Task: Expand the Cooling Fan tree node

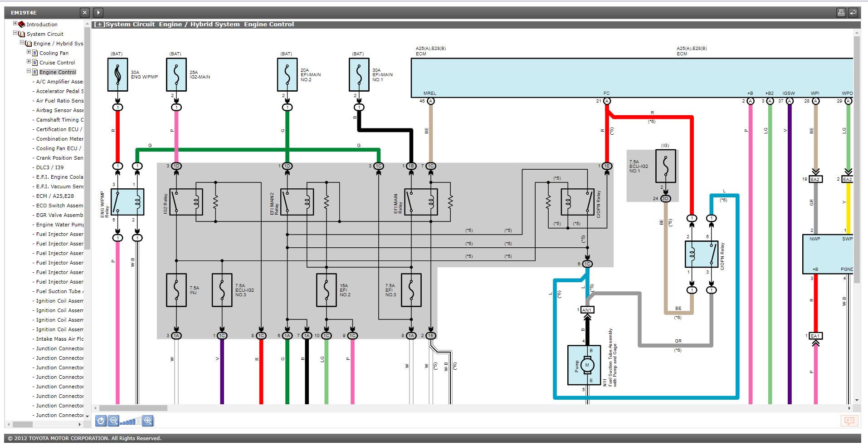Action: coord(29,52)
